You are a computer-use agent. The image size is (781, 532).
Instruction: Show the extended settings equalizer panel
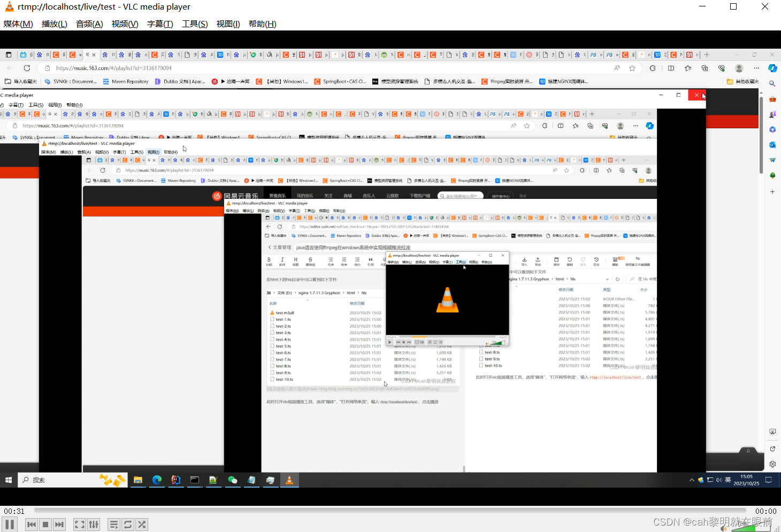point(94,525)
